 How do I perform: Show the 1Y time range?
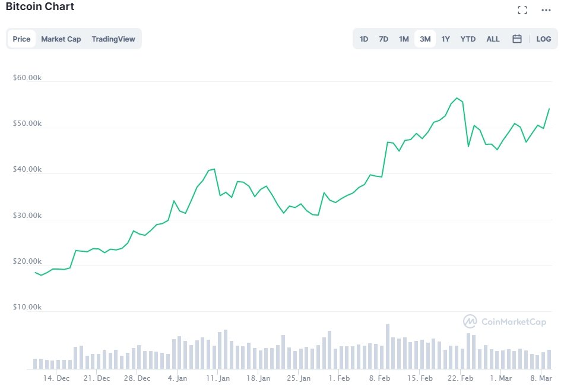coord(445,39)
